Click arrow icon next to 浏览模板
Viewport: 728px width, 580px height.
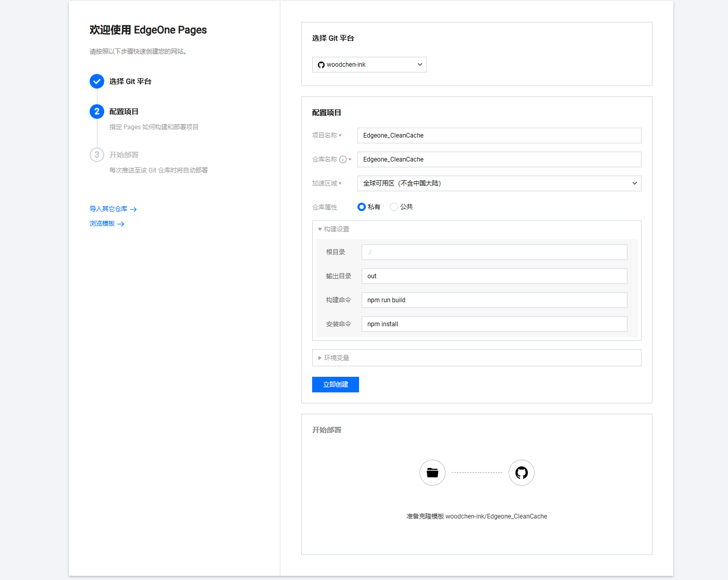click(x=121, y=224)
